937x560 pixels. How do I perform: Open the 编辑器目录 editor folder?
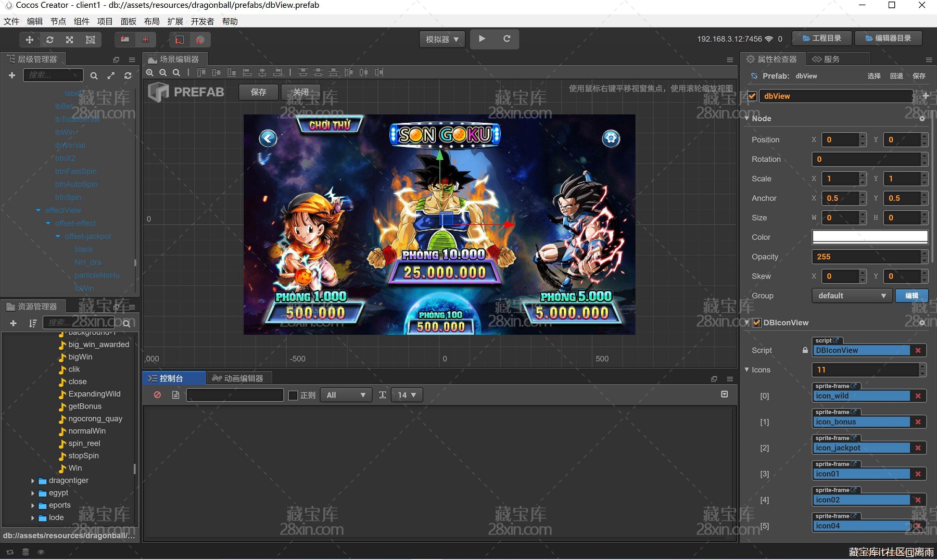coord(888,38)
